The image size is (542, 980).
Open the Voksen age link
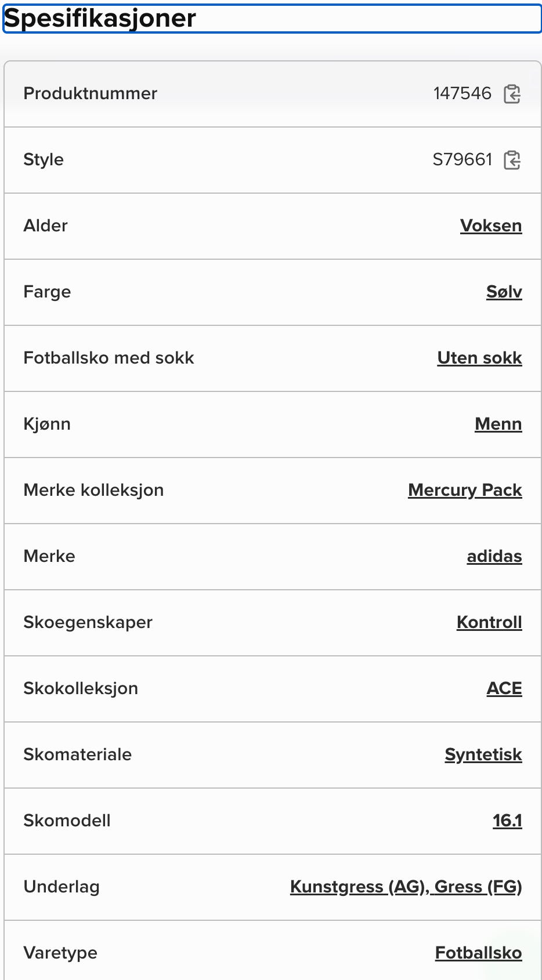[x=490, y=226]
